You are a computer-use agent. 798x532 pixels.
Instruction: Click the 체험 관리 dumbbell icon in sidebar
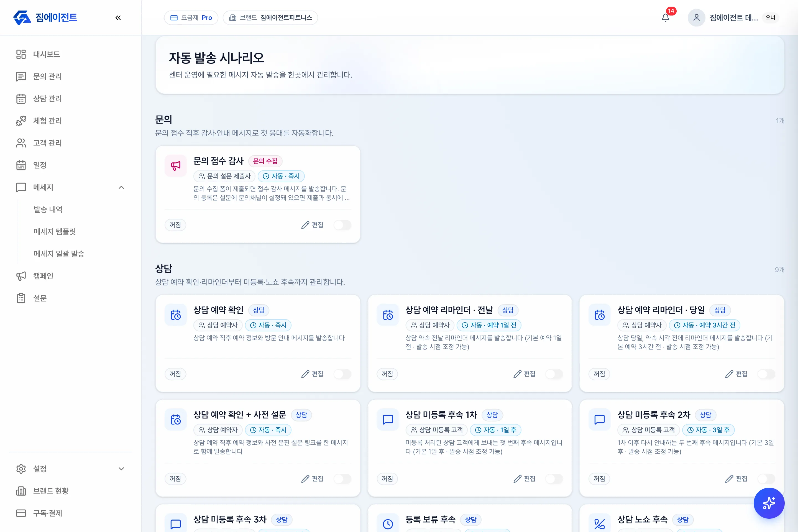(21, 121)
